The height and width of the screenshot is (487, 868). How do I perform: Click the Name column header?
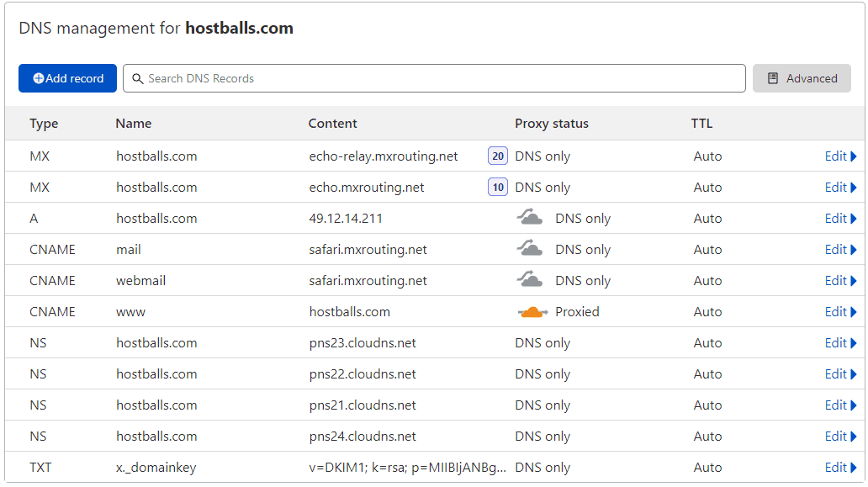(x=134, y=123)
